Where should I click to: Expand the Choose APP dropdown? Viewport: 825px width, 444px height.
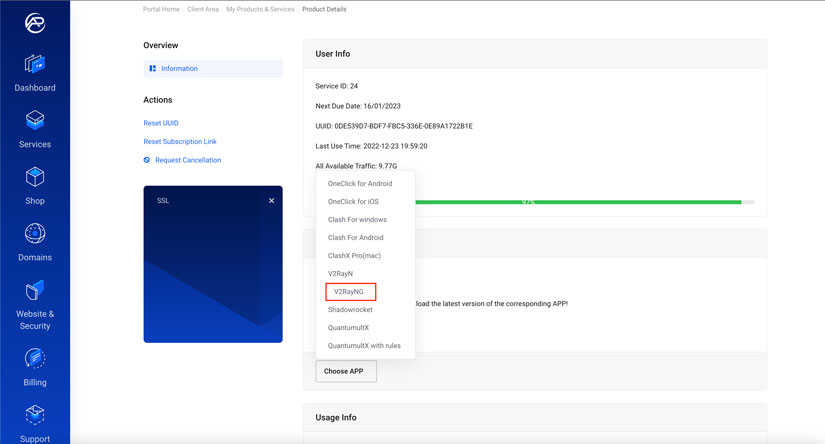346,371
